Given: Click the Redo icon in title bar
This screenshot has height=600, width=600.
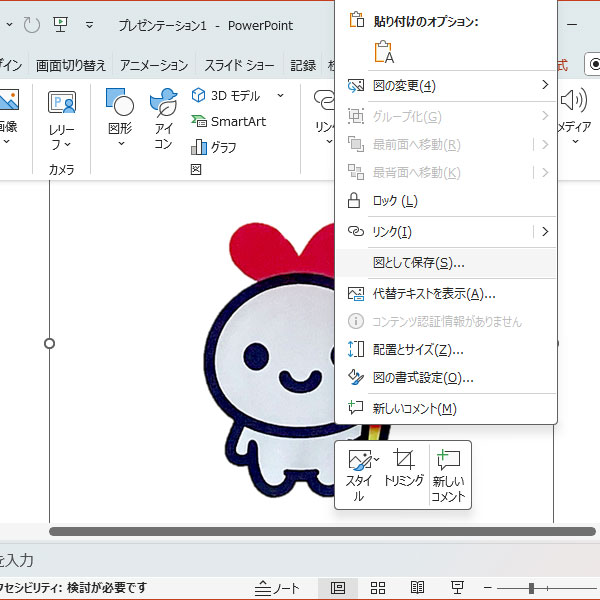Looking at the screenshot, I should 32,25.
